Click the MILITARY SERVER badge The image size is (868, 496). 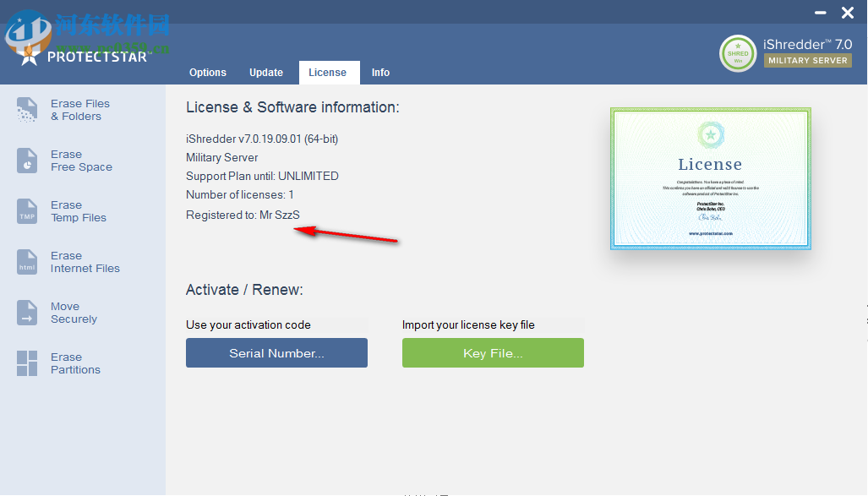(x=808, y=60)
